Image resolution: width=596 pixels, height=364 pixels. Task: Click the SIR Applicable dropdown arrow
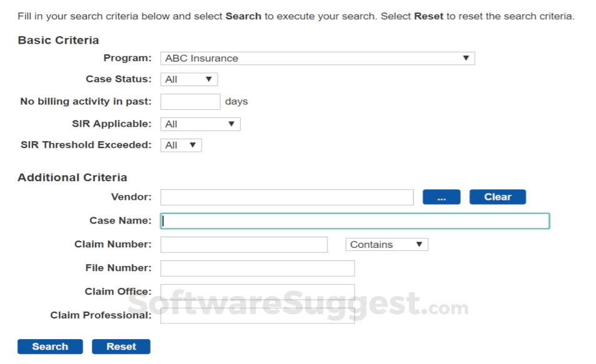coord(231,124)
